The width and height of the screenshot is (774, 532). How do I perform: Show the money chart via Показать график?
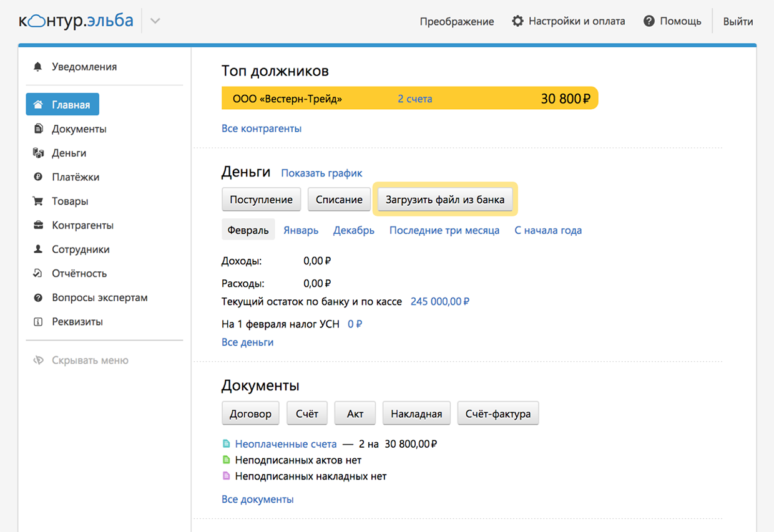[x=321, y=173]
